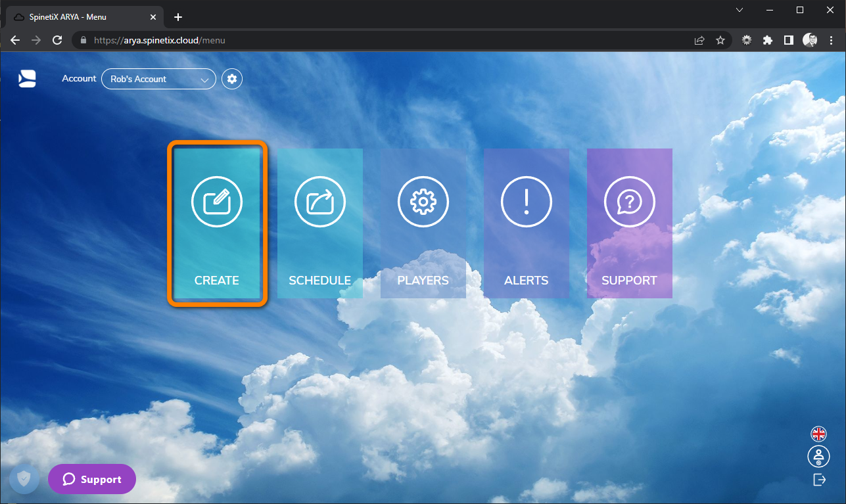Open a new browser tab
Viewport: 846px width, 504px height.
point(177,17)
